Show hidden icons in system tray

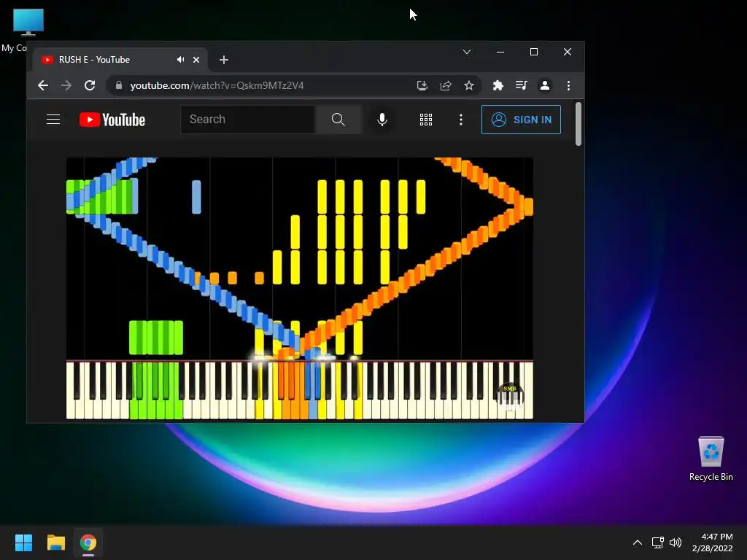[x=638, y=542]
